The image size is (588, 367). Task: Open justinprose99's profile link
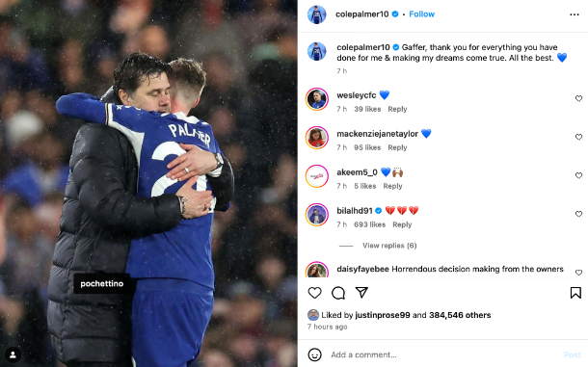click(x=383, y=315)
